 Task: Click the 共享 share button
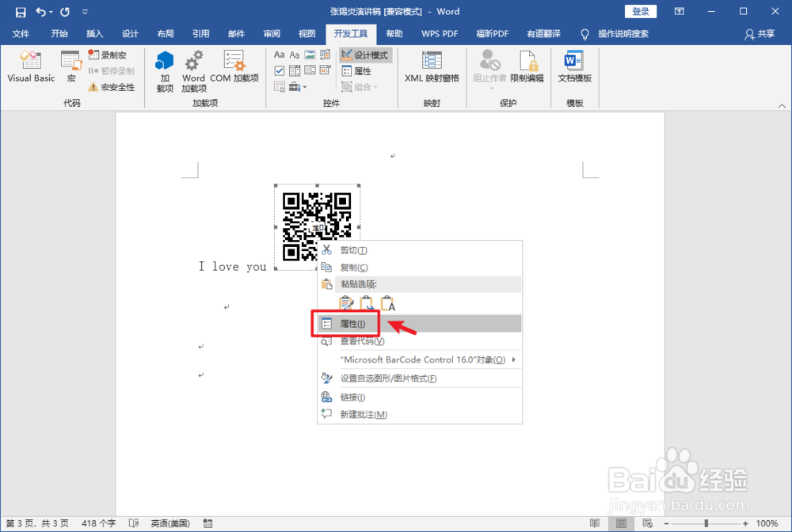760,34
